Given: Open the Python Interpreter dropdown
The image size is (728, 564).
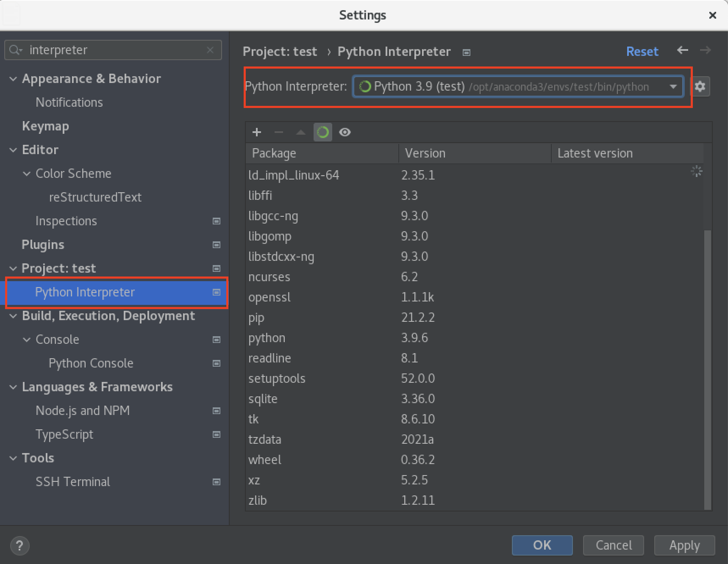Looking at the screenshot, I should (673, 86).
